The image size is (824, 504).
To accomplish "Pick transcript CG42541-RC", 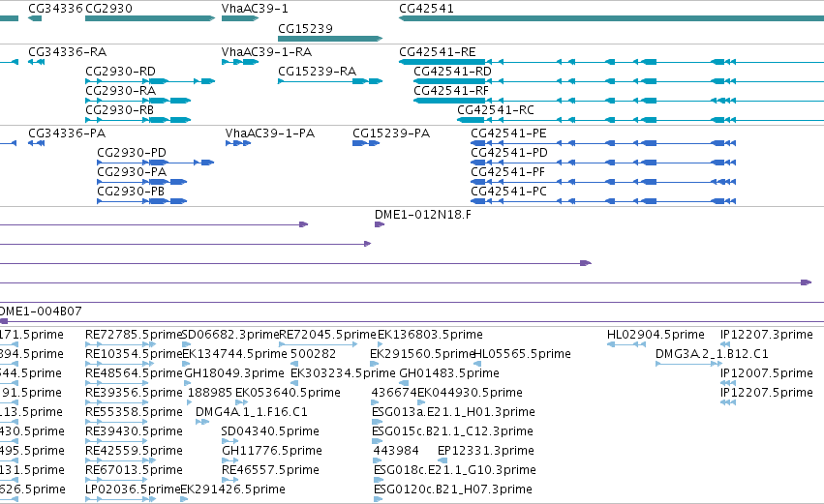I will pos(496,110).
